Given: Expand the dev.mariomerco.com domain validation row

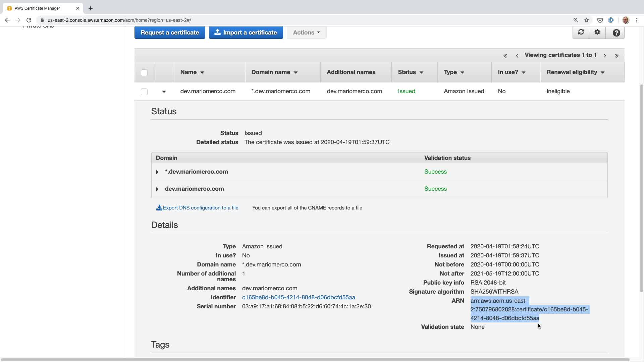Looking at the screenshot, I should [x=157, y=189].
